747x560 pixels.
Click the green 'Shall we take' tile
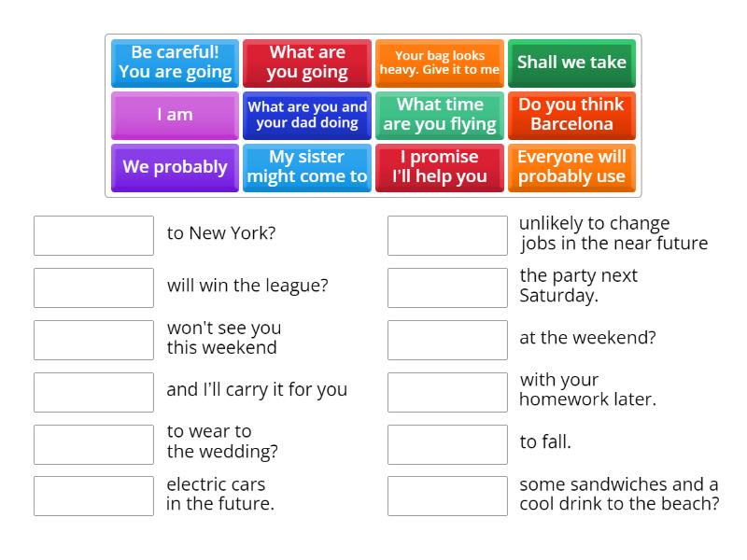click(571, 63)
